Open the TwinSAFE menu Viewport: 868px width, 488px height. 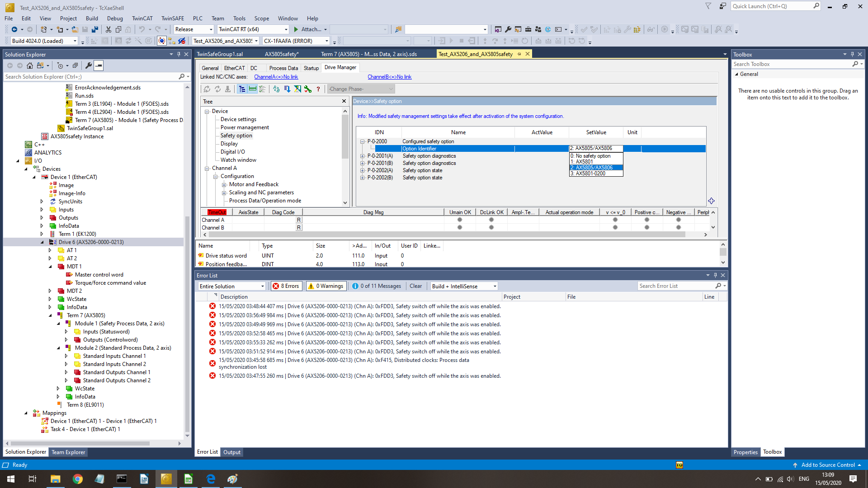click(x=172, y=19)
